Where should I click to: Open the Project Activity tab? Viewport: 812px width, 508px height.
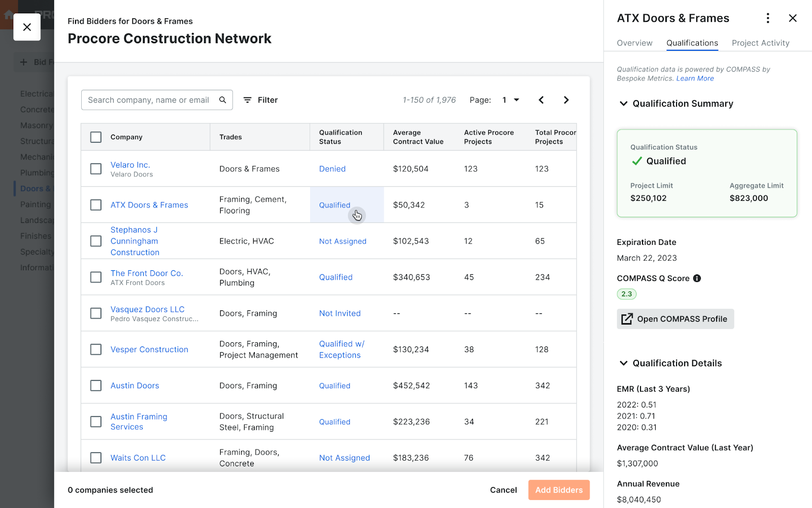click(760, 43)
